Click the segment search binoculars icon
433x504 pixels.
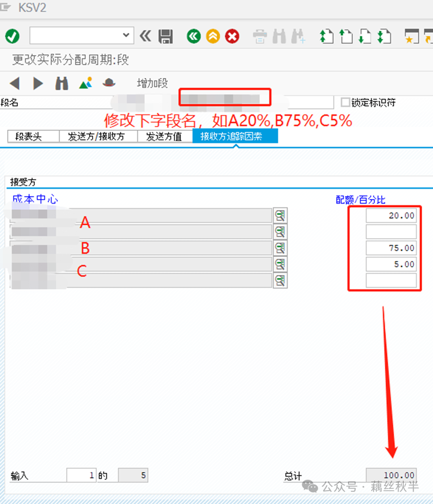tap(62, 84)
